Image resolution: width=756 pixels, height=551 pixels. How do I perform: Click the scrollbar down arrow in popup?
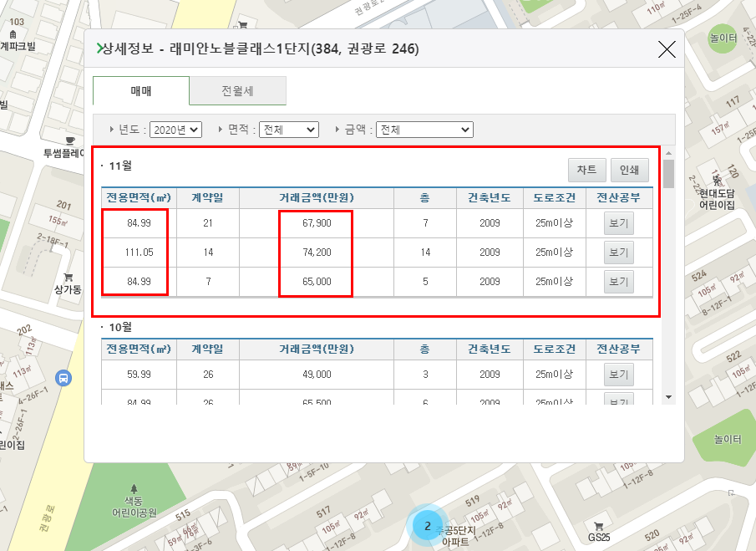click(x=668, y=397)
